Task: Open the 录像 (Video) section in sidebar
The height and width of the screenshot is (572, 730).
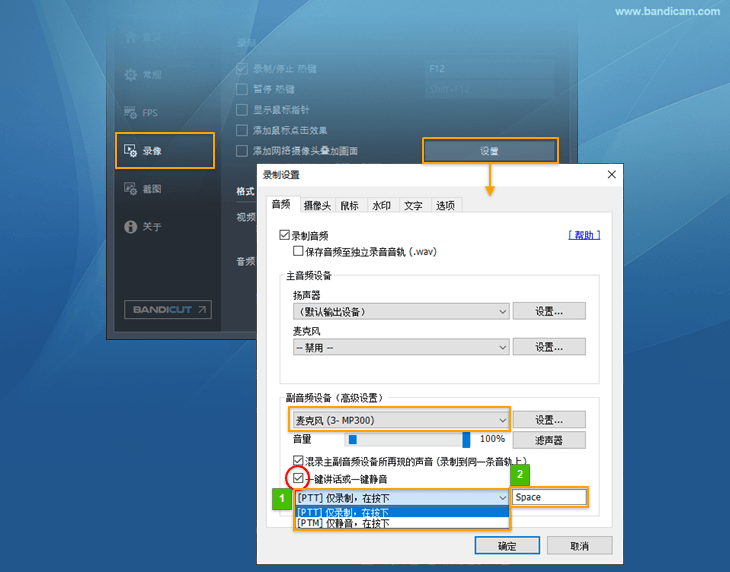Action: point(165,151)
